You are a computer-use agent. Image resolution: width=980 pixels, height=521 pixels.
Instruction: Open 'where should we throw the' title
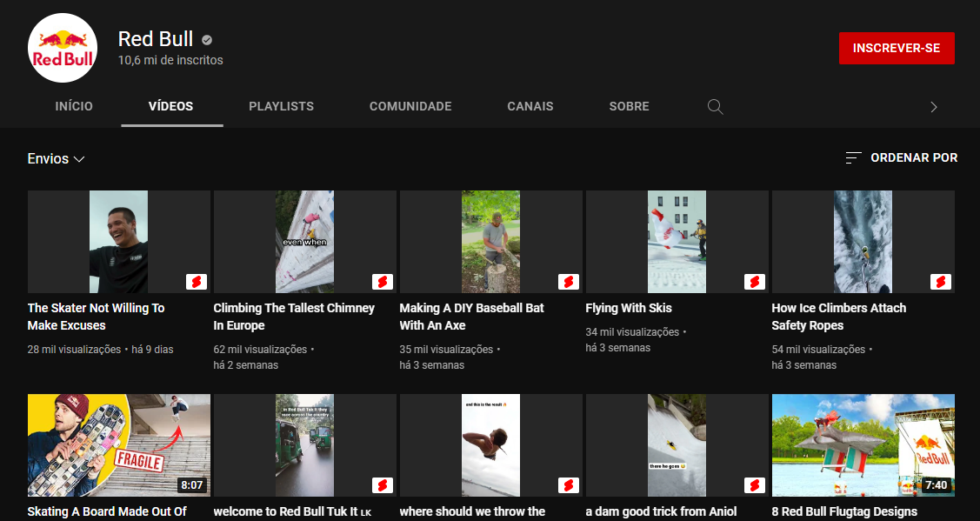pos(472,511)
